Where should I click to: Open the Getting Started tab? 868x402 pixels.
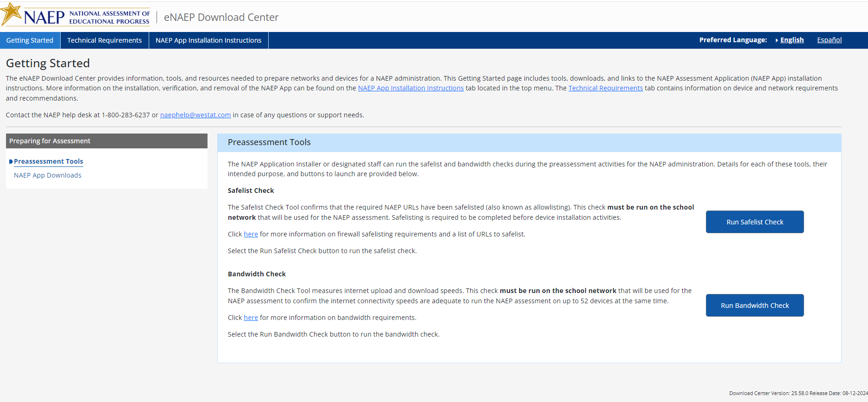click(x=30, y=40)
